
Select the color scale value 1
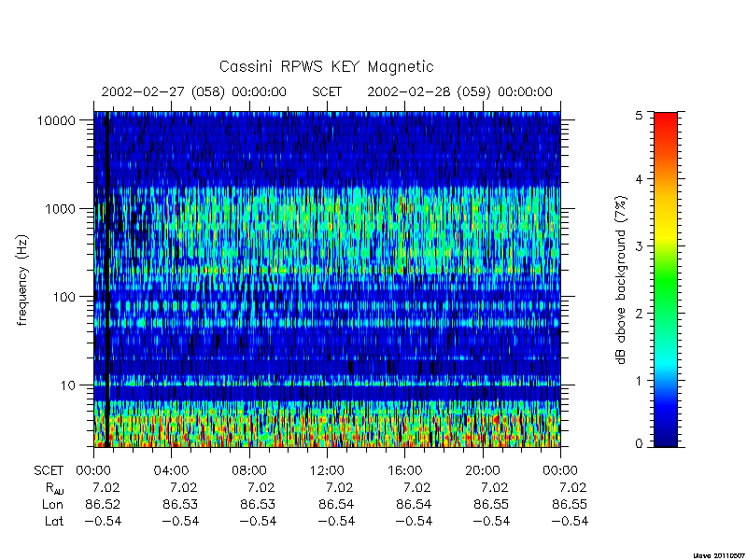[x=639, y=380]
